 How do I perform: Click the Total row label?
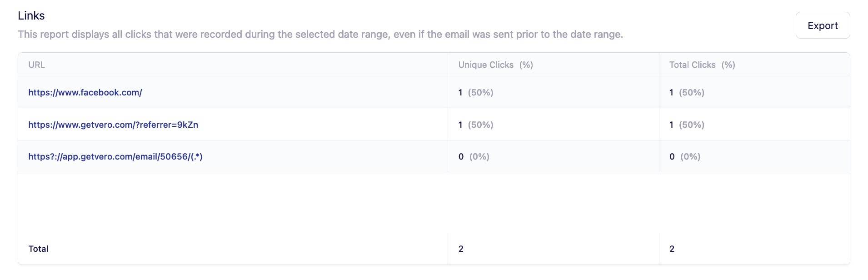38,249
